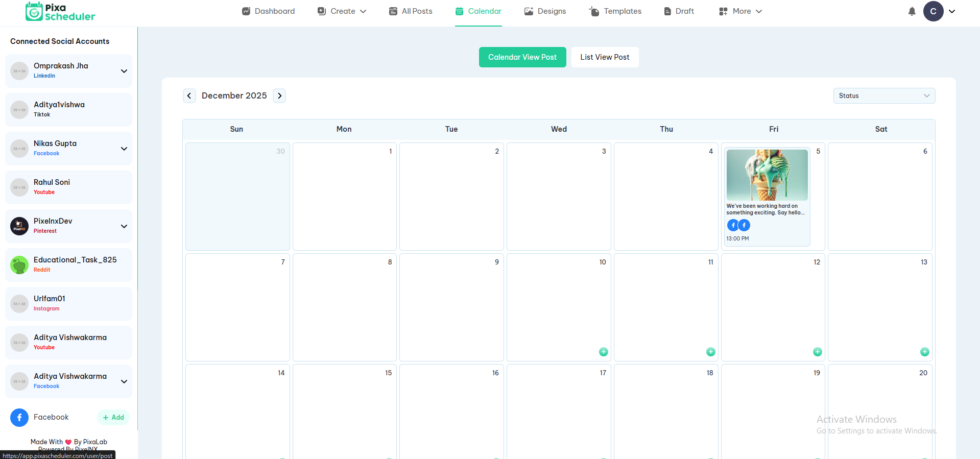Add post on December 12
980x459 pixels.
818,352
